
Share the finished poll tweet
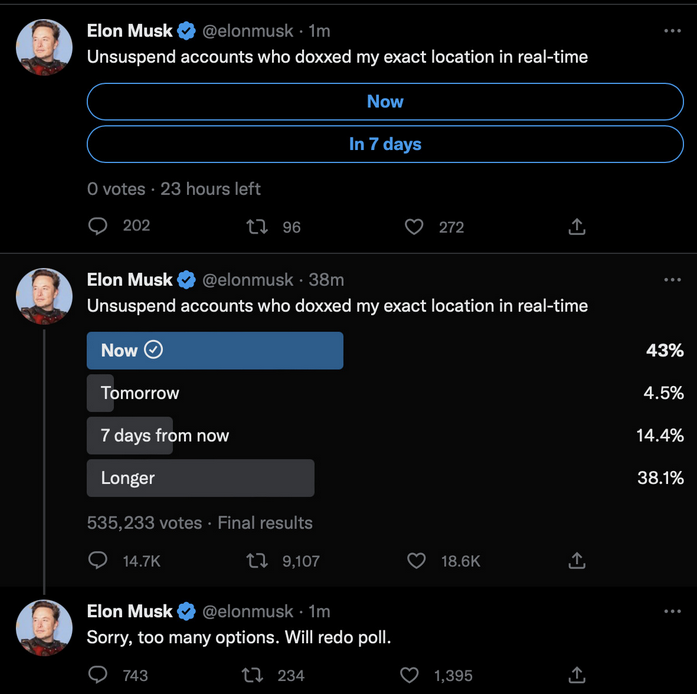point(577,561)
